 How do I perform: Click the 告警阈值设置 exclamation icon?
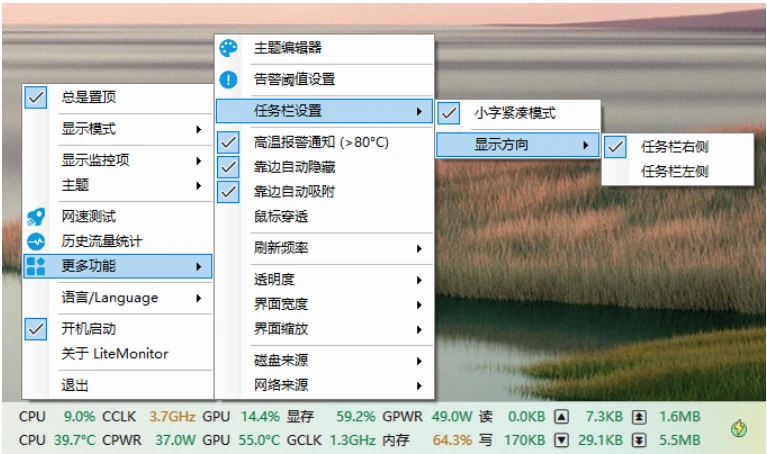[229, 79]
